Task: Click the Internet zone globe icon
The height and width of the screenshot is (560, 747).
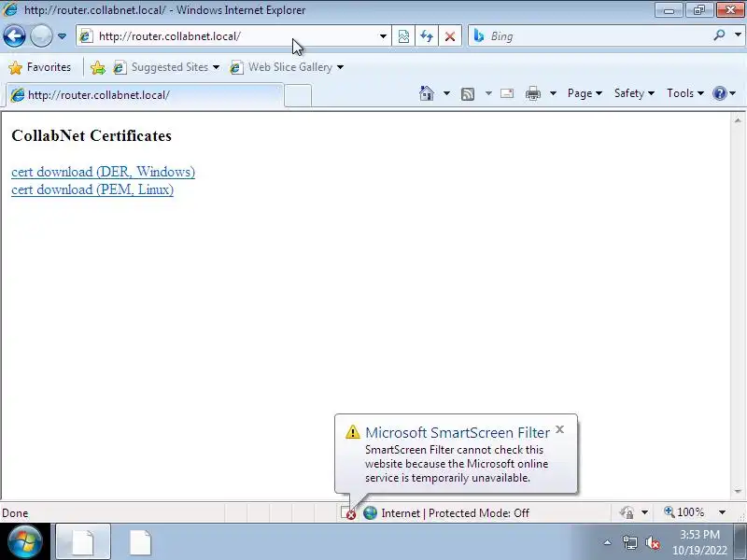Action: (x=370, y=512)
